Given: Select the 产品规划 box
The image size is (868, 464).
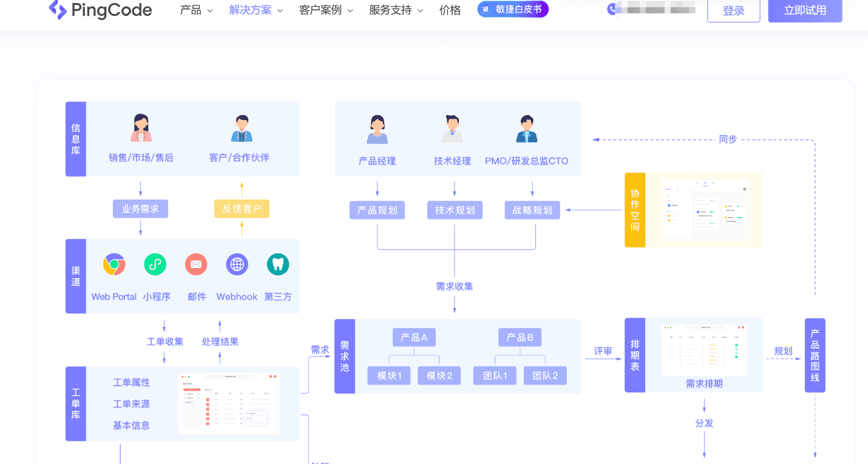Looking at the screenshot, I should [378, 210].
